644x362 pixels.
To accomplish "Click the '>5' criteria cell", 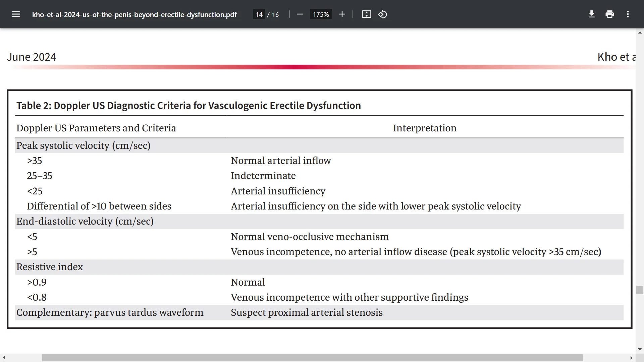I will pyautogui.click(x=32, y=252).
